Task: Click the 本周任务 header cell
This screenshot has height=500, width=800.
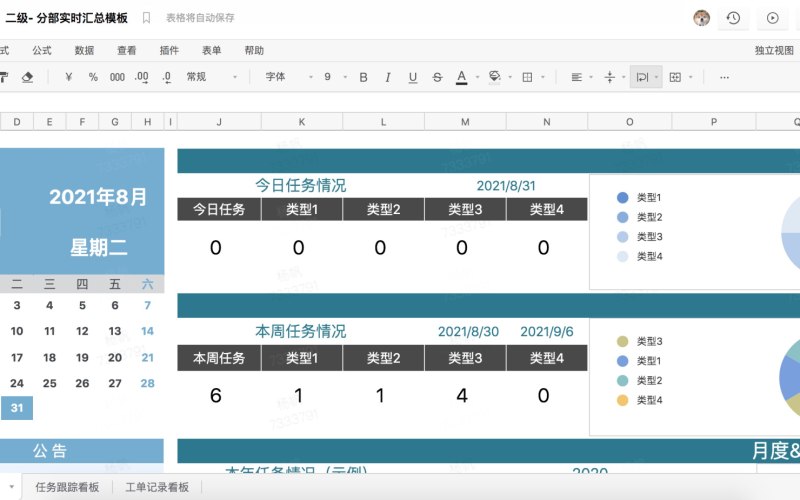Action: (219, 358)
